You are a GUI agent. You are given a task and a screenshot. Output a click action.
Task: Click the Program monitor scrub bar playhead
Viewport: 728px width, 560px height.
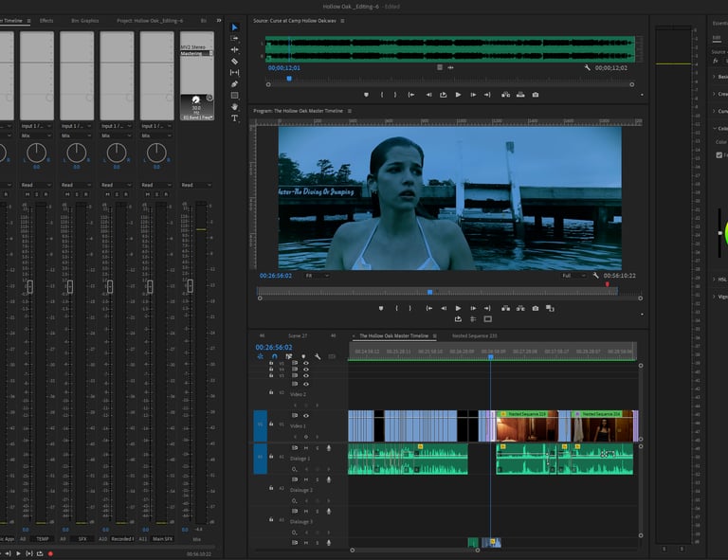click(429, 292)
